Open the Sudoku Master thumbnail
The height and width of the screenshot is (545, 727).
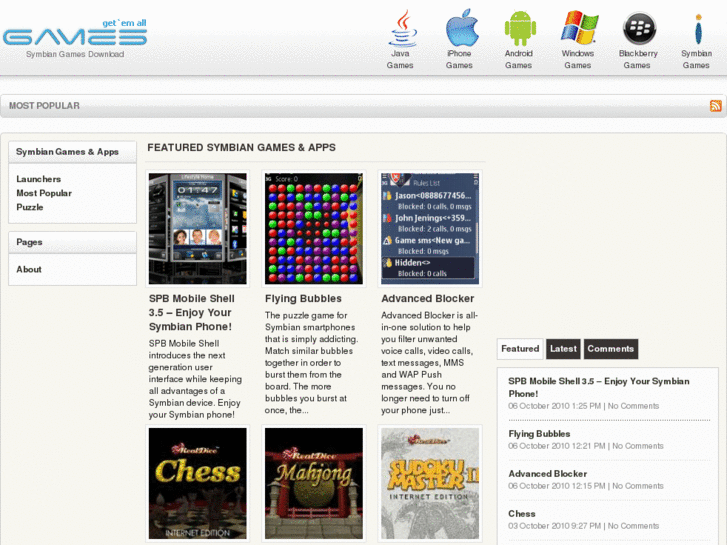(430, 483)
